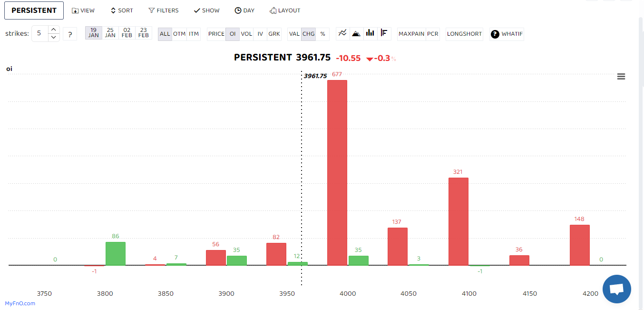Image resolution: width=644 pixels, height=310 pixels.
Task: Click the MAXPAIN button
Action: [411, 34]
